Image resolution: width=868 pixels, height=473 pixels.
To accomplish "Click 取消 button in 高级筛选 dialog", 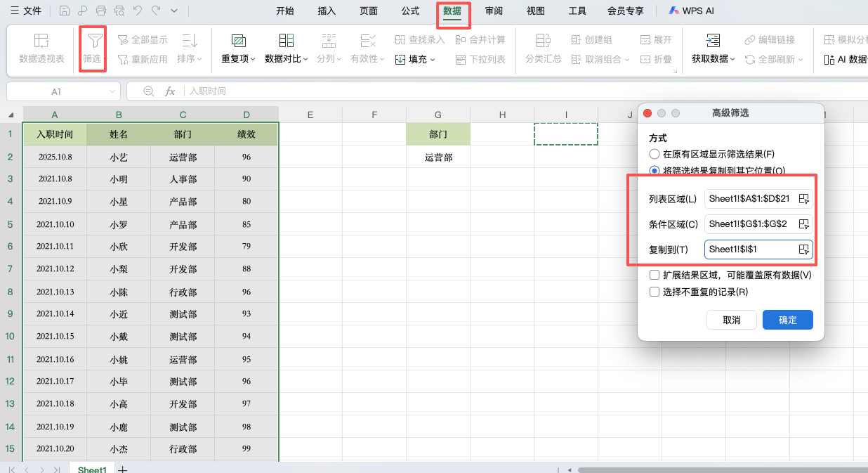I will (732, 320).
